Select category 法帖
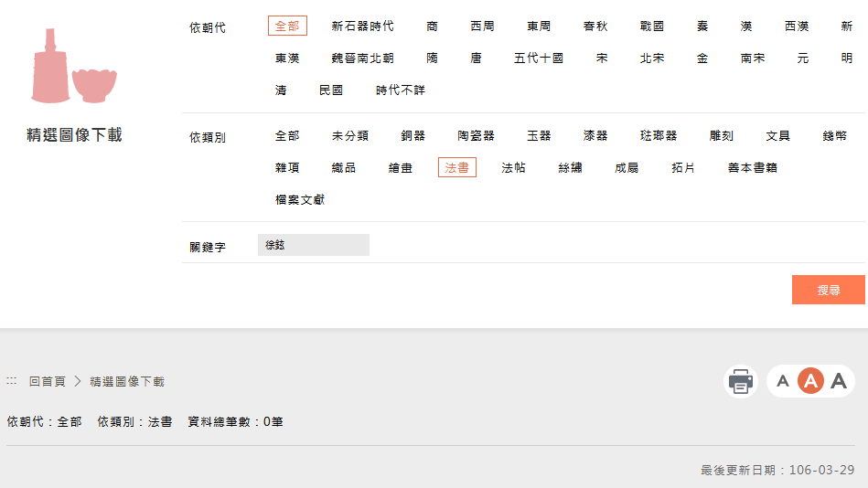This screenshot has width=868, height=488. click(x=514, y=167)
